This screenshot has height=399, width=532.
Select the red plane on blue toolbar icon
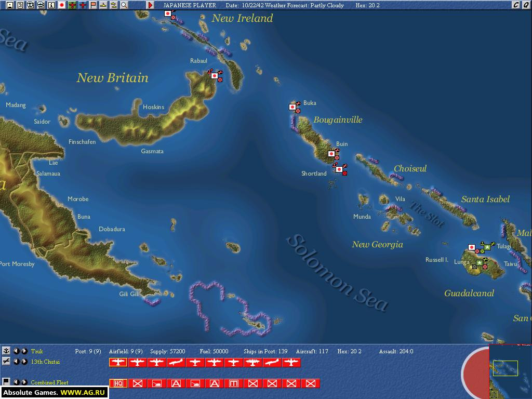point(83,5)
